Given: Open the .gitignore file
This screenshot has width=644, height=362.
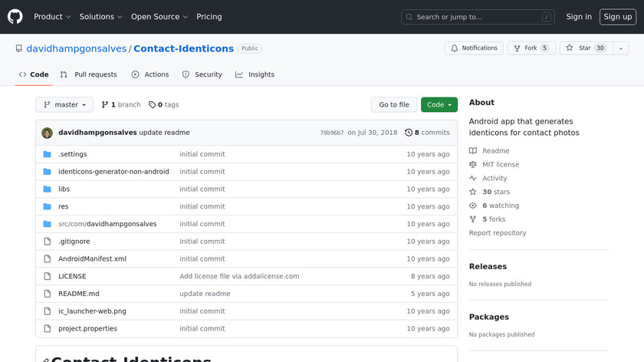Looking at the screenshot, I should click(x=74, y=241).
